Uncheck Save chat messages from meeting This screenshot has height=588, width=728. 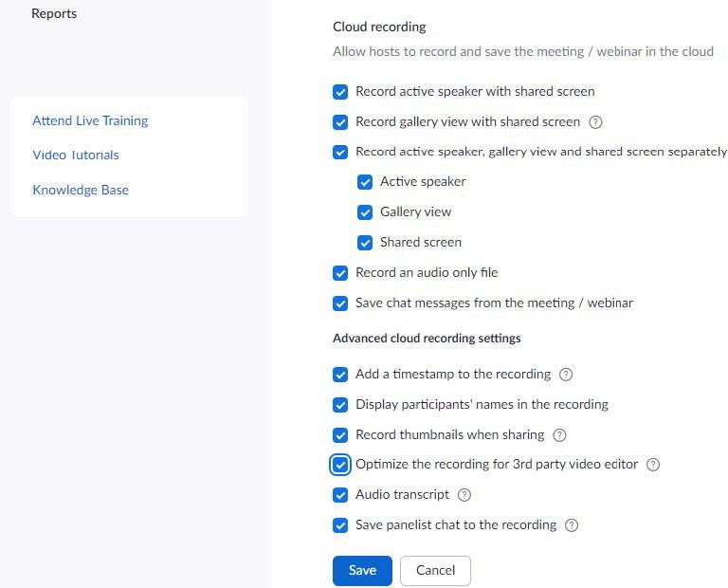(340, 303)
